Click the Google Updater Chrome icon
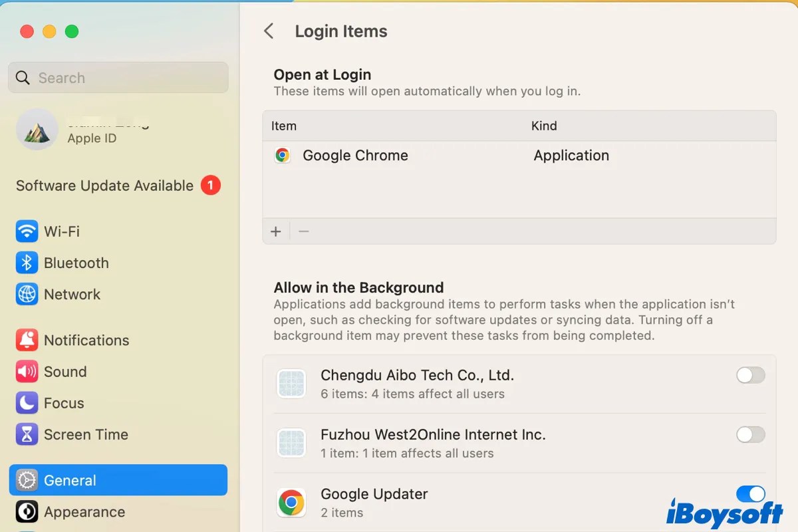Image resolution: width=798 pixels, height=532 pixels. coord(291,503)
